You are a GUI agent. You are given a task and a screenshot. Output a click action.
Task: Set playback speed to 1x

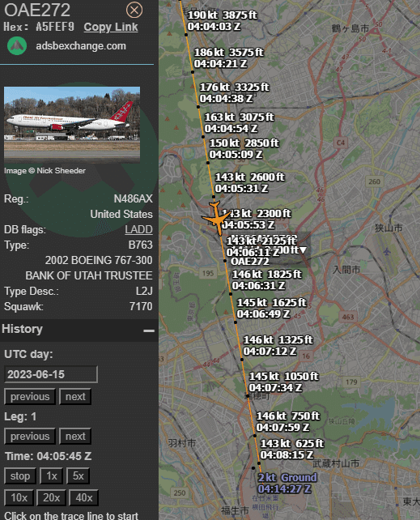[51, 476]
